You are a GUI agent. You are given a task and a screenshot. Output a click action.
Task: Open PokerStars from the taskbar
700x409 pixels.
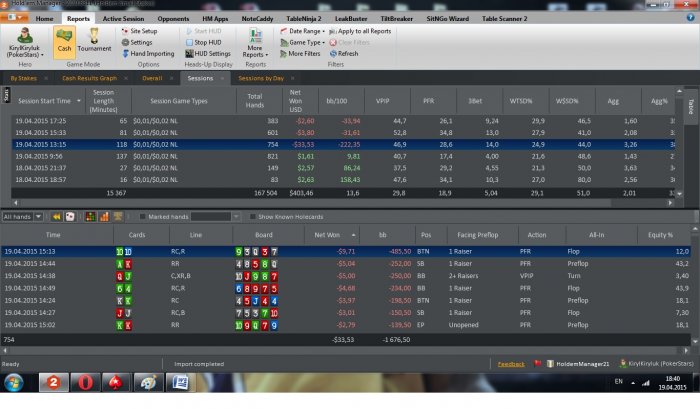tap(116, 383)
